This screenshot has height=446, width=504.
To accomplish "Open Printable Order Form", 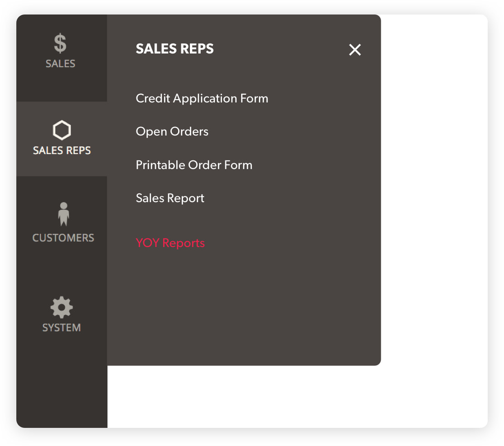I will [194, 165].
